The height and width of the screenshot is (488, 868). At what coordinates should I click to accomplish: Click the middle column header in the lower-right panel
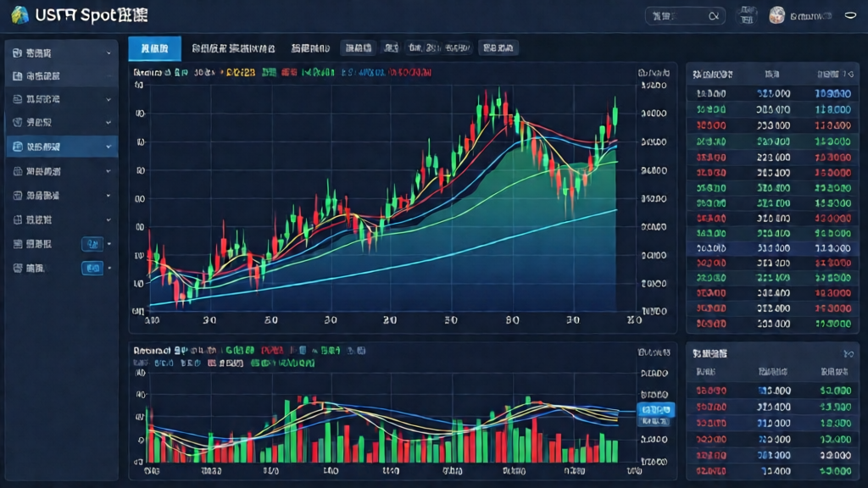773,372
